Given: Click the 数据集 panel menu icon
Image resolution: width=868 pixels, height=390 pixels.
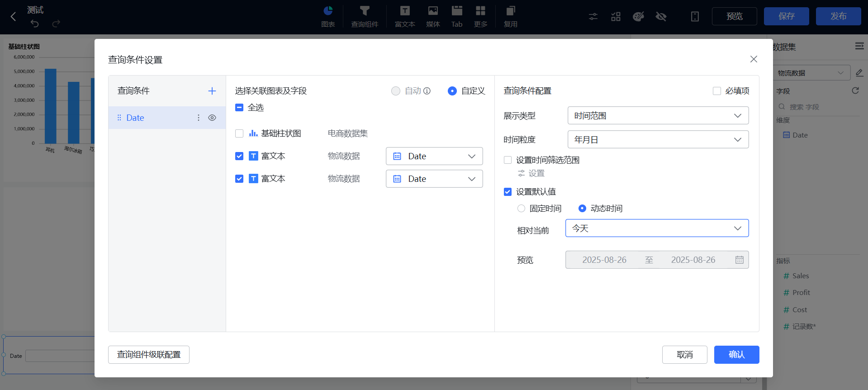Looking at the screenshot, I should pos(859,46).
